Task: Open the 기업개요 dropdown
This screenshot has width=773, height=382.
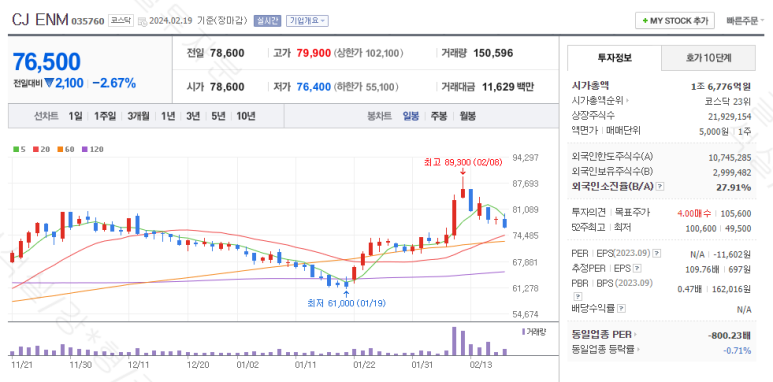Action: (x=307, y=21)
